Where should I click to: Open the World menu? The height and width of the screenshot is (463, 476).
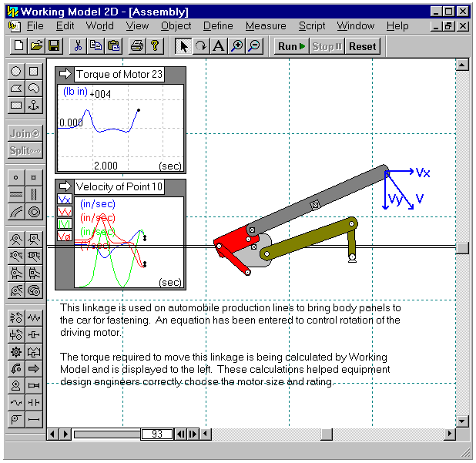(99, 25)
